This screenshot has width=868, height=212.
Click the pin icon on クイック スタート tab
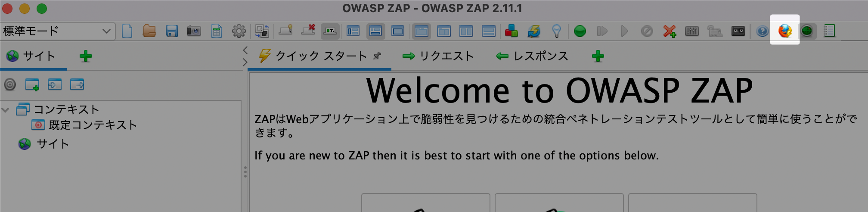(377, 56)
